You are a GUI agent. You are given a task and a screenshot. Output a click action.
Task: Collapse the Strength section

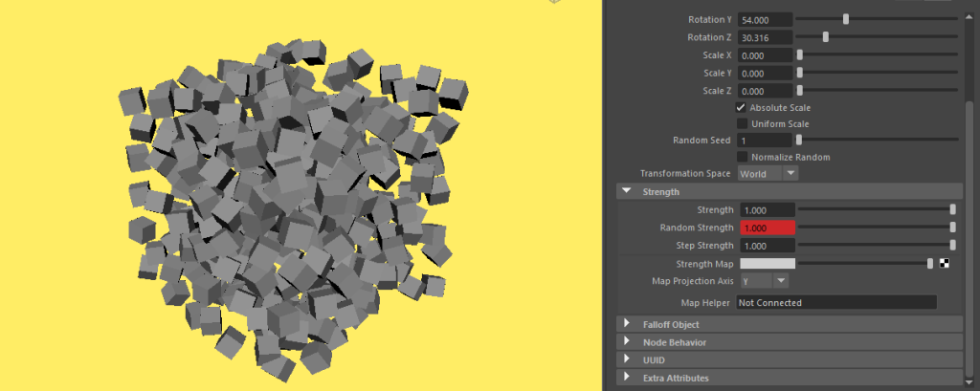[627, 192]
